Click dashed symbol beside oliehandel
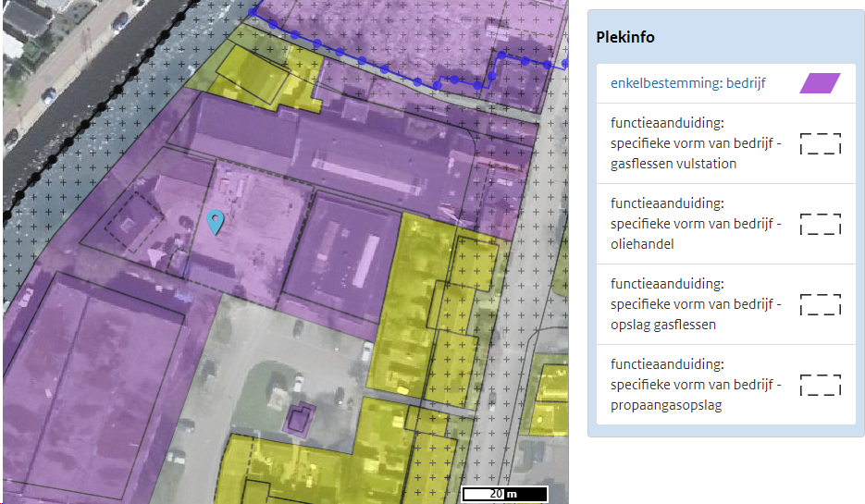Viewport: 865px width, 504px height. (x=821, y=224)
